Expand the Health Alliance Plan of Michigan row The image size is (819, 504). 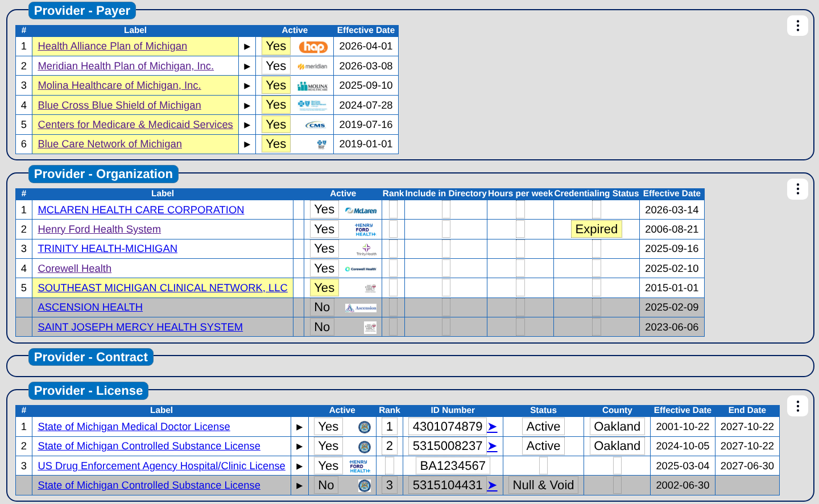click(247, 47)
